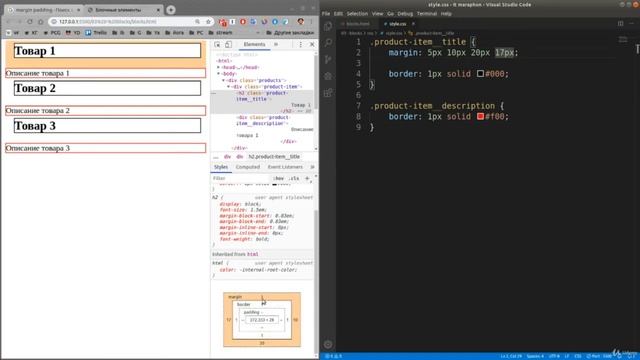Open the Manage gear in VS Code
This screenshot has width=640, height=360.
[x=328, y=344]
